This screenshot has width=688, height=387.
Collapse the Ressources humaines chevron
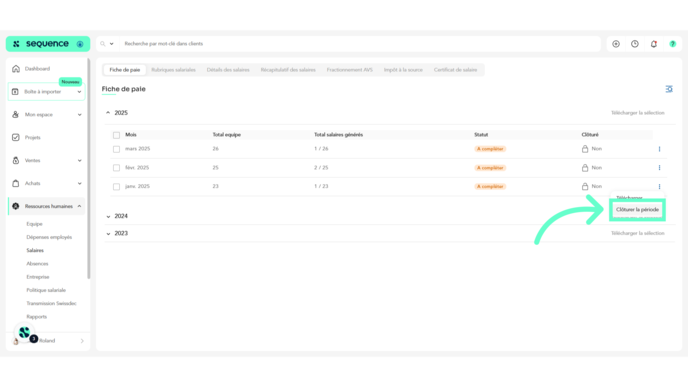pos(79,206)
